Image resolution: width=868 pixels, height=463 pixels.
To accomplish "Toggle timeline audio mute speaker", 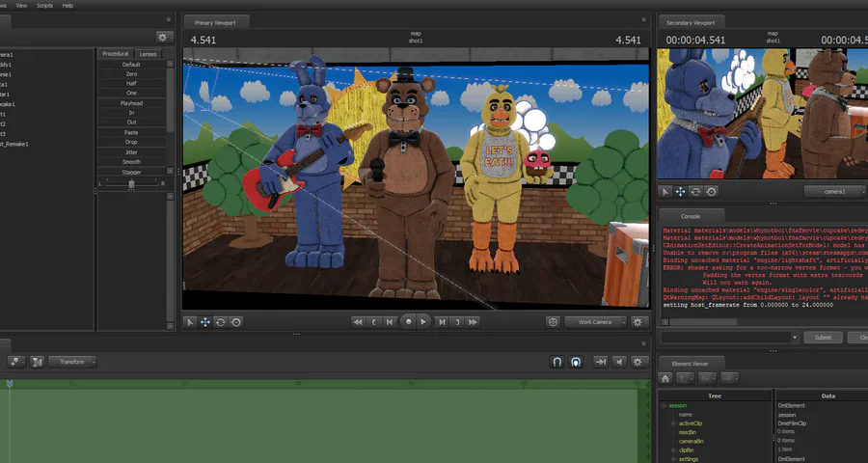I will tap(619, 362).
